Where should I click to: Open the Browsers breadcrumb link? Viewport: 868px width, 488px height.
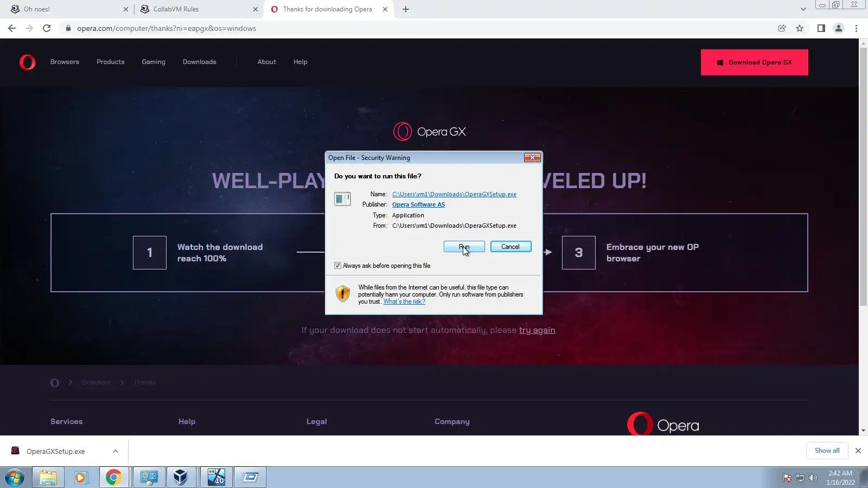point(96,383)
